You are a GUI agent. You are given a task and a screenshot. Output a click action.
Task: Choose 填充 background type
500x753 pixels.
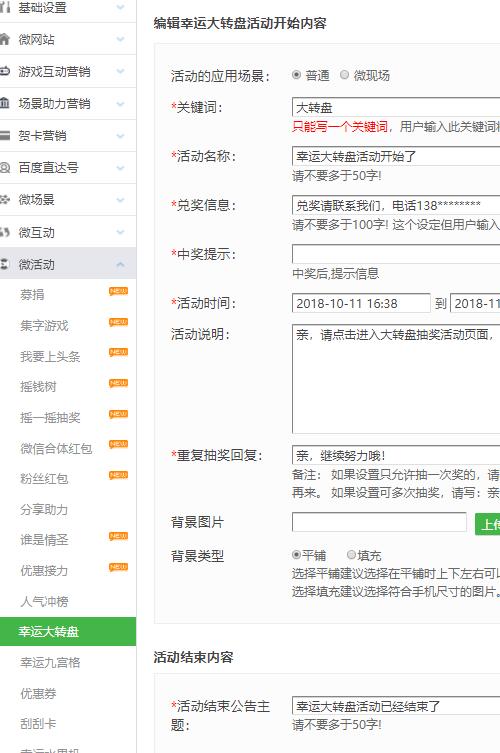coord(352,555)
